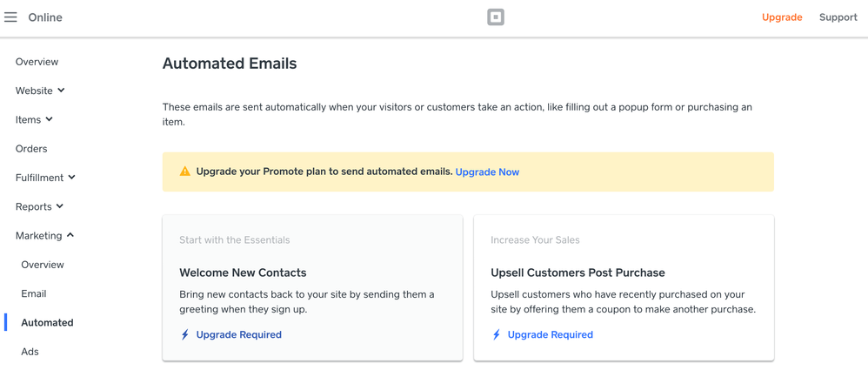The width and height of the screenshot is (868, 377).
Task: Go to the top Overview sidebar item
Action: 37,62
